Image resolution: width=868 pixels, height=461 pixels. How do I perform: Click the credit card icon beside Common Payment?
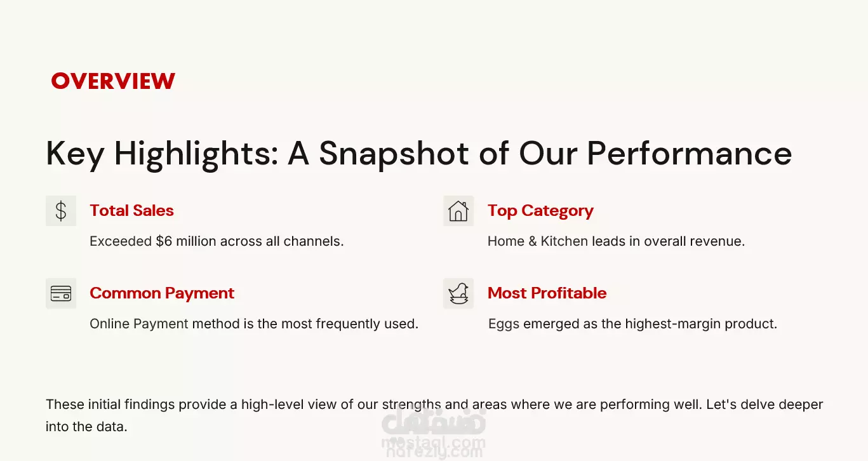61,293
